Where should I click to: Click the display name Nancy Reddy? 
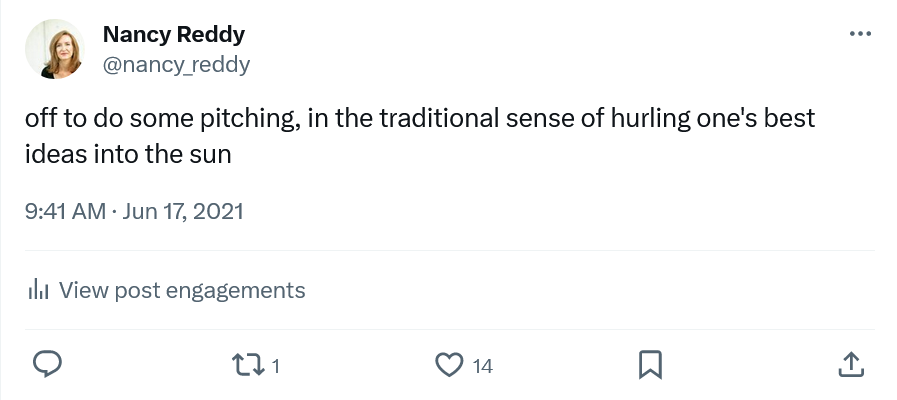point(174,35)
